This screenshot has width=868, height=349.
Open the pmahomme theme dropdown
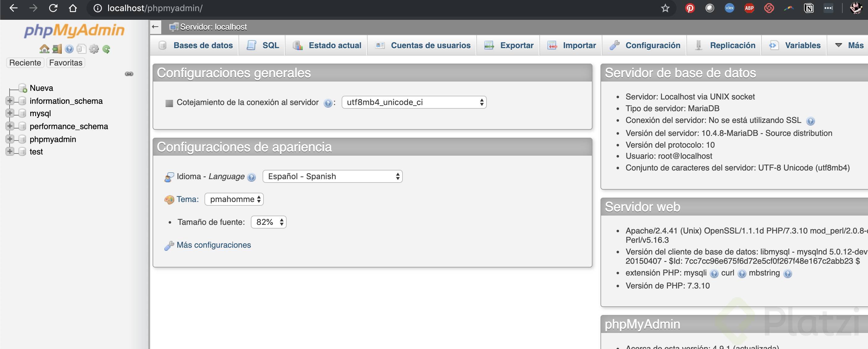coord(234,200)
